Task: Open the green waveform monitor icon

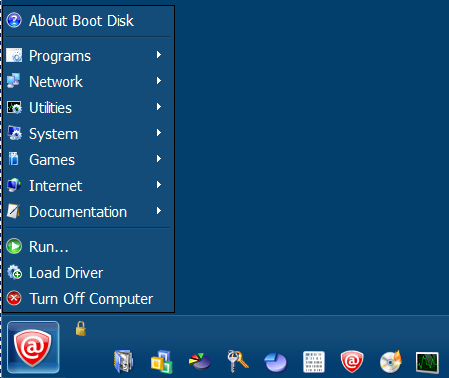Action: click(x=427, y=362)
